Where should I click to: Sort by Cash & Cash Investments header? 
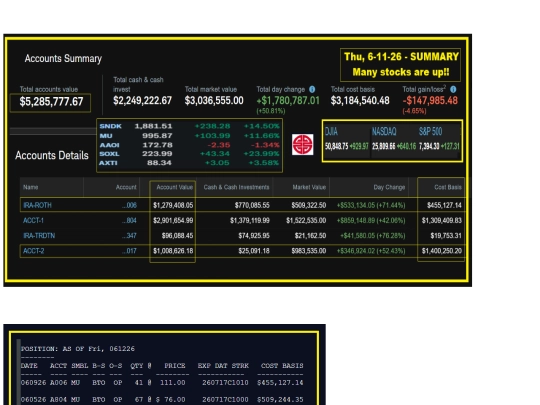236,187
